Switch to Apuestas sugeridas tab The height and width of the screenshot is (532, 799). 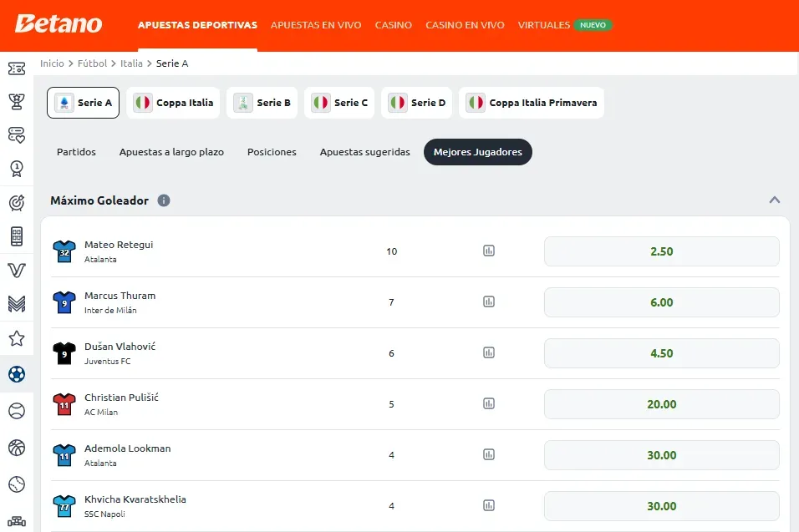tap(365, 152)
